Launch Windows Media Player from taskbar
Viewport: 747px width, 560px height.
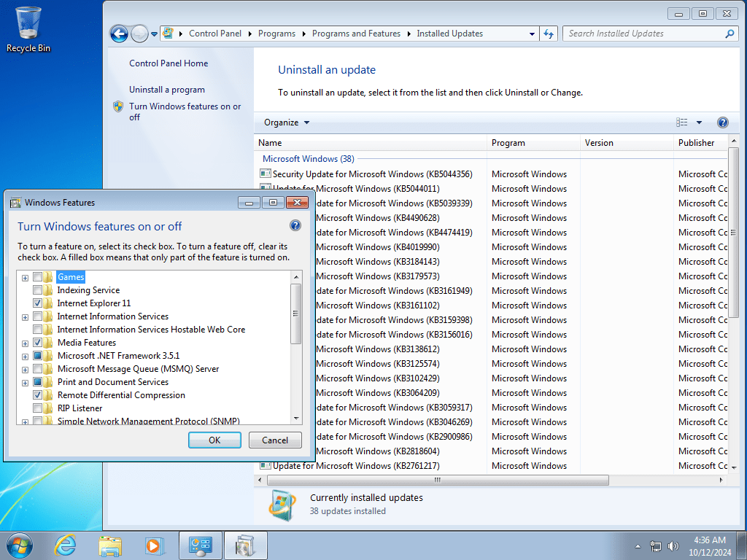coord(155,545)
